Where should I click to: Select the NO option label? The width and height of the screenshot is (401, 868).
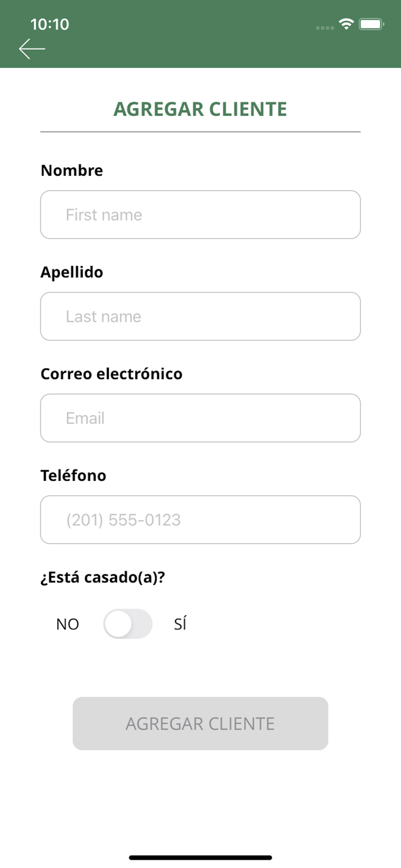pos(68,624)
